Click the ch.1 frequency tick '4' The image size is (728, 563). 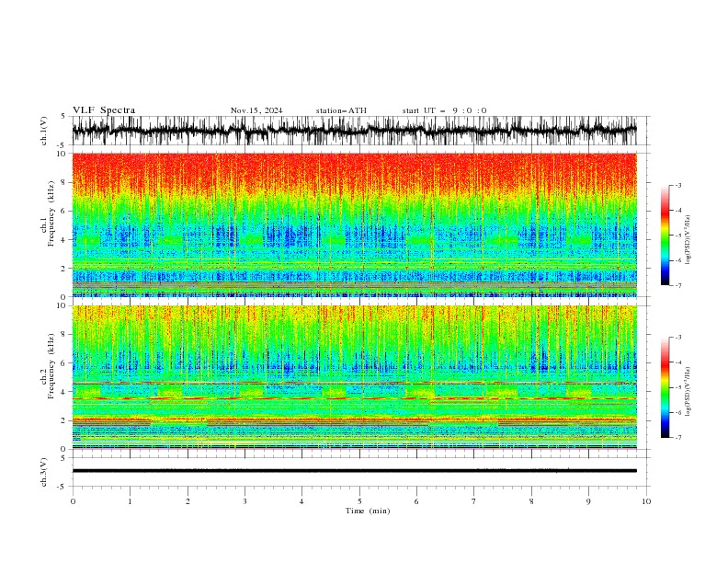[64, 240]
